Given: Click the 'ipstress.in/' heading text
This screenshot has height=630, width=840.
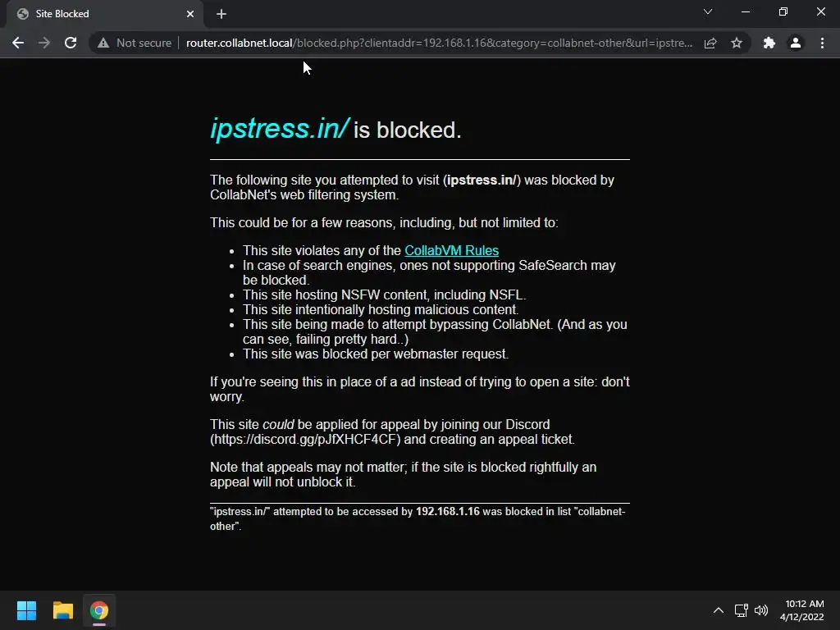Looking at the screenshot, I should [280, 129].
